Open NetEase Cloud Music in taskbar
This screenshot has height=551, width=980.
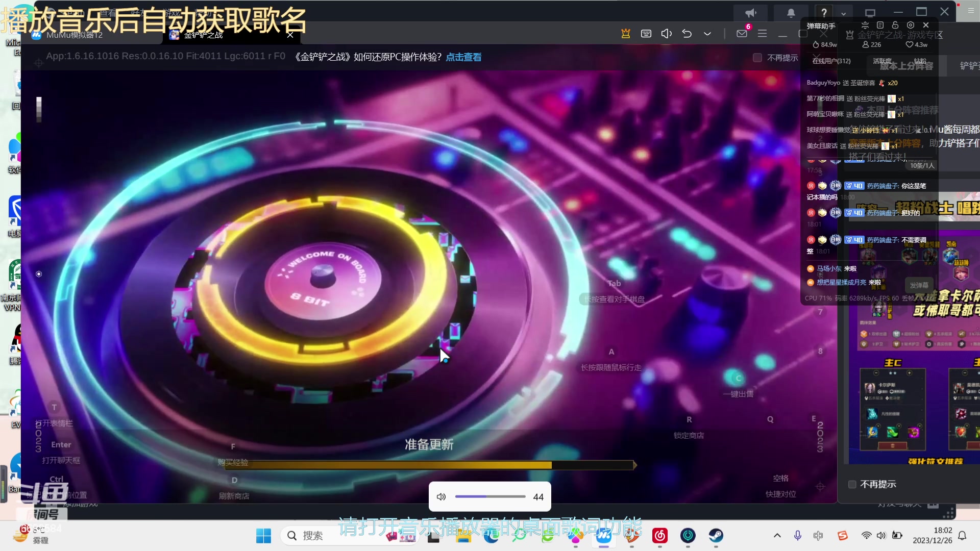pyautogui.click(x=660, y=536)
